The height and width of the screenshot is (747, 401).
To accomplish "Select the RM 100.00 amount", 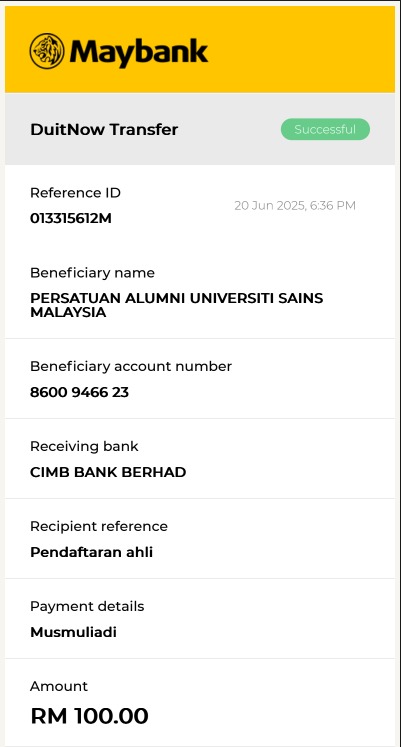I will point(90,716).
